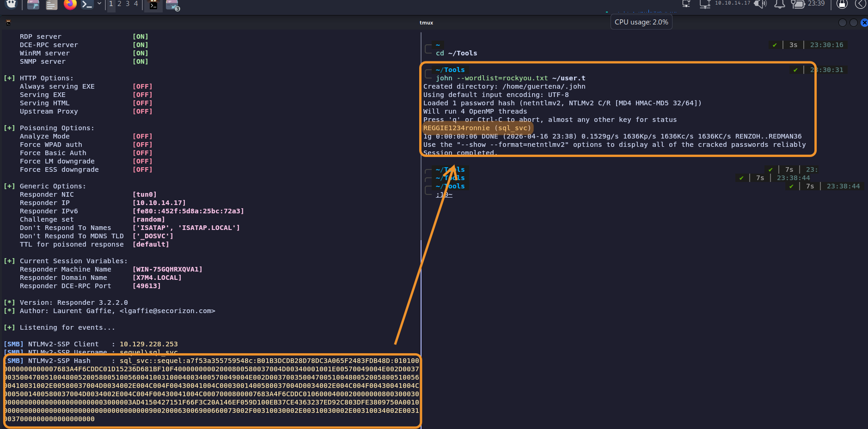Click the [WIN-75GQHRXQVA1] machine name
This screenshot has width=868, height=429.
coord(167,269)
